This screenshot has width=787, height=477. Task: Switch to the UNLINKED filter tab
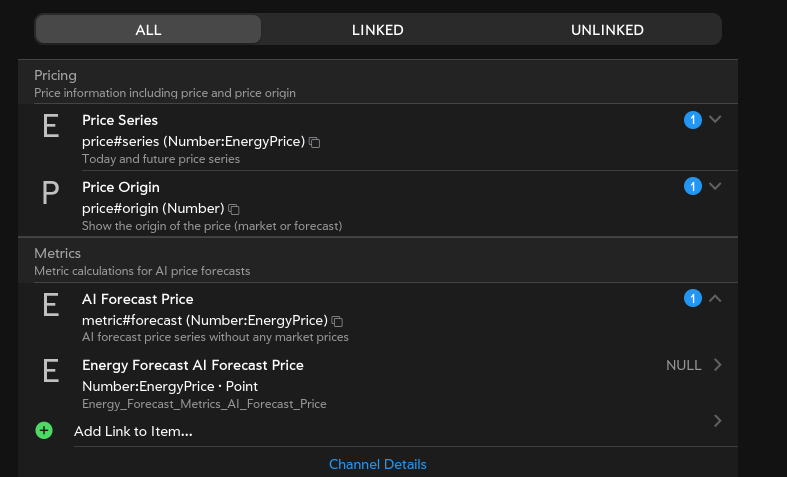click(x=607, y=30)
